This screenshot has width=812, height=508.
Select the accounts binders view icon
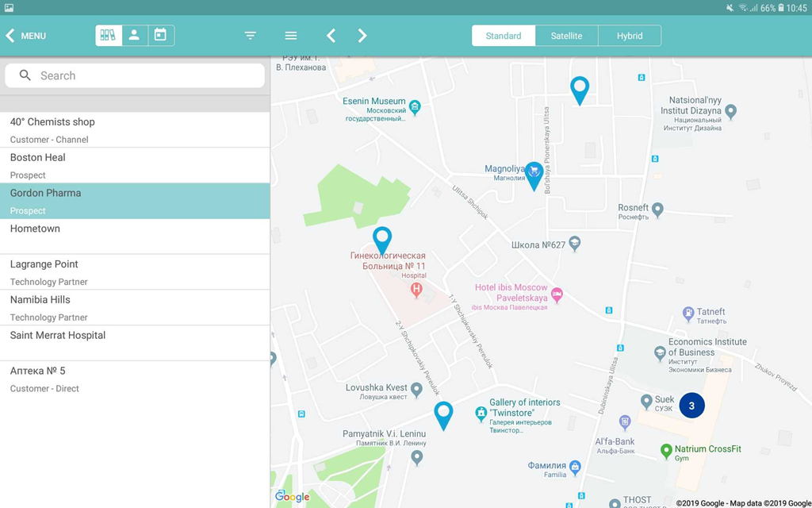coord(109,36)
